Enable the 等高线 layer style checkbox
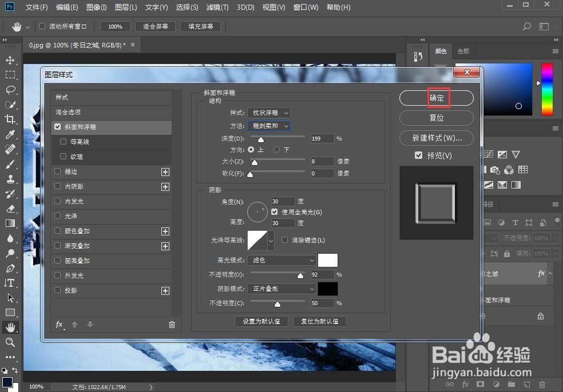Image resolution: width=563 pixels, height=392 pixels. tap(63, 142)
